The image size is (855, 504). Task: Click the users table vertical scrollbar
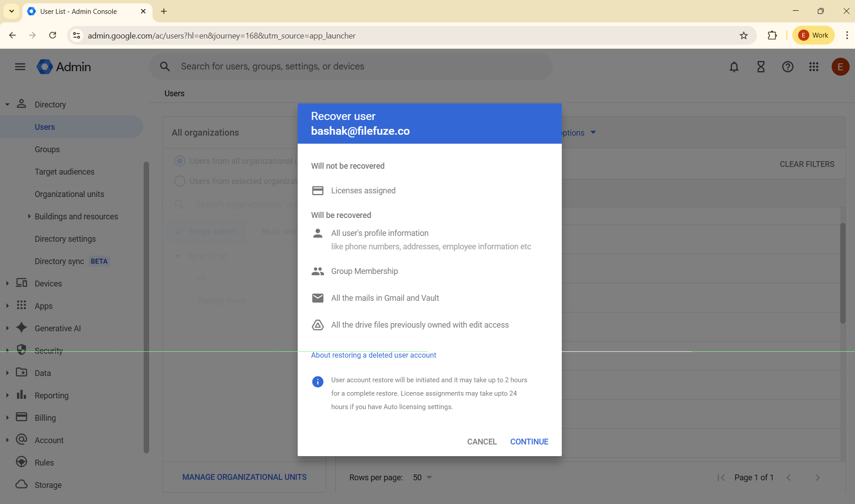843,273
